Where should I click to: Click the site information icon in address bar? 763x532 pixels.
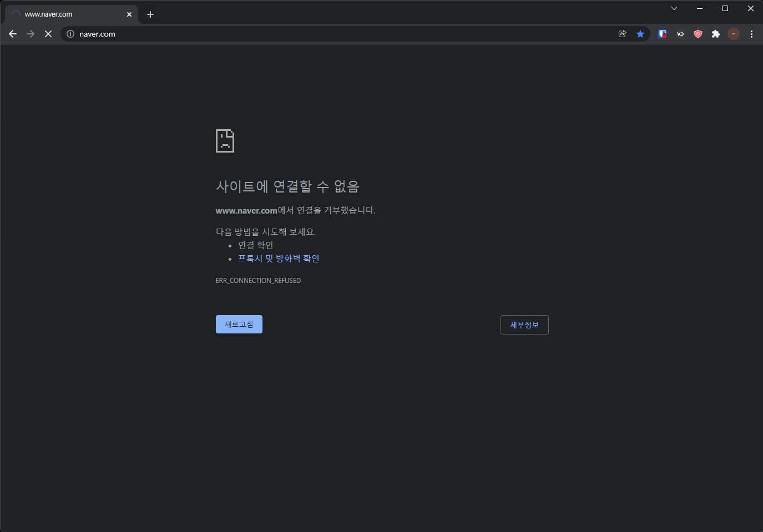pos(70,34)
